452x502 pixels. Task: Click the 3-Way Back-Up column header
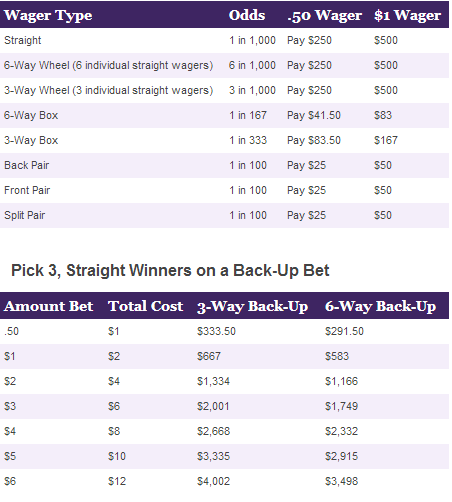253,307
